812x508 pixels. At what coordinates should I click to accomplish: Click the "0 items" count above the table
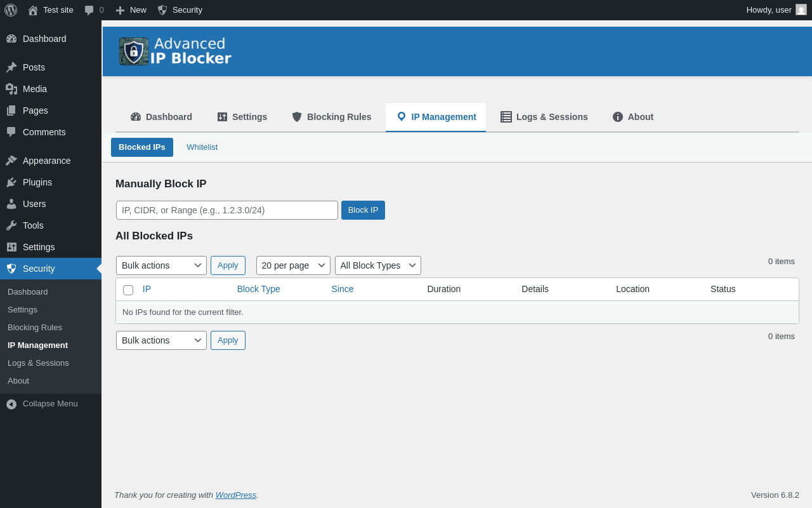pos(782,261)
